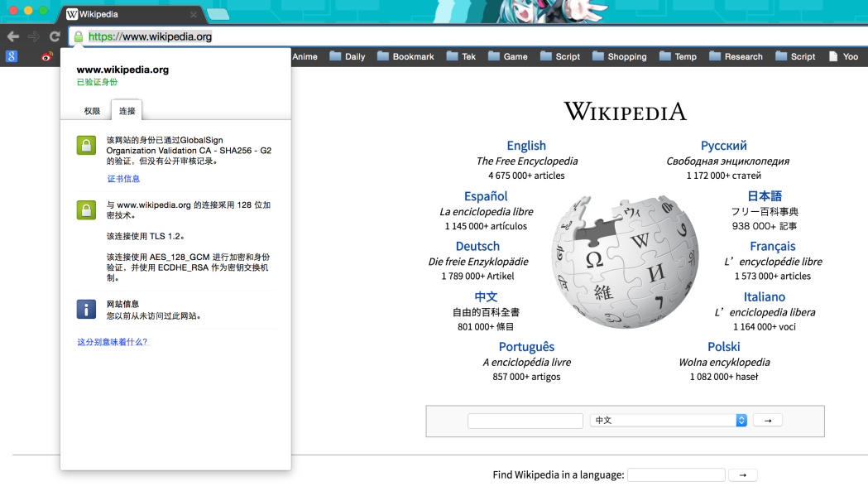Click the Wikipedia puzzle globe logo

tap(625, 261)
